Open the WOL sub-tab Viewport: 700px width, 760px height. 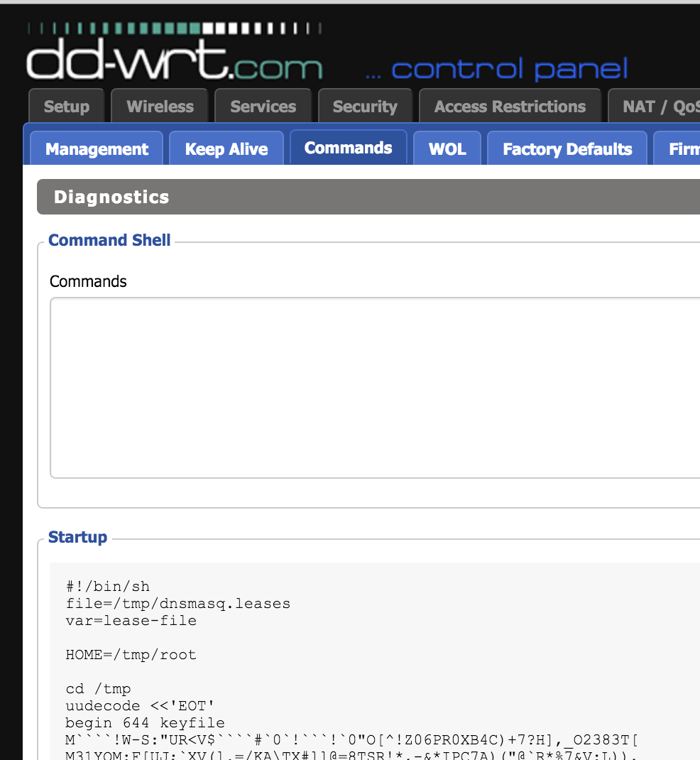tap(447, 148)
